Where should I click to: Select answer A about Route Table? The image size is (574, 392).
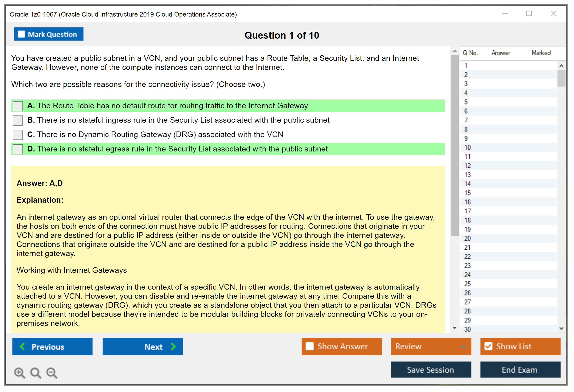click(18, 106)
